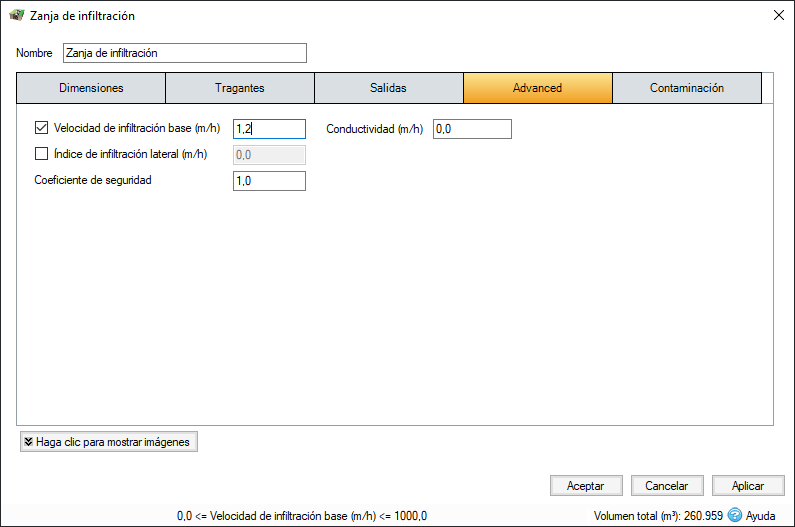795x527 pixels.
Task: Click the Zanja de infiltración title bar icon
Action: (x=16, y=15)
